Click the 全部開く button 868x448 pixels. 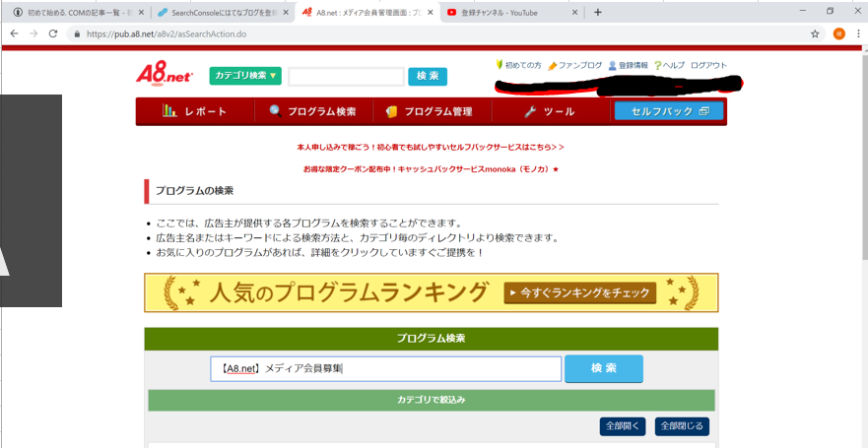click(623, 426)
